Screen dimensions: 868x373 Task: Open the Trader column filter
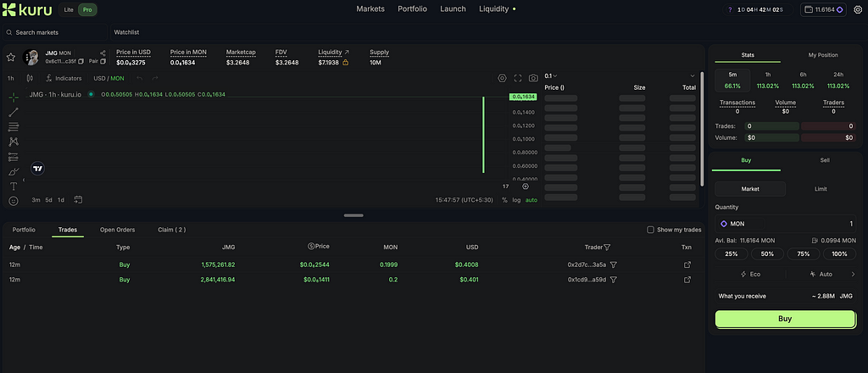click(x=607, y=248)
